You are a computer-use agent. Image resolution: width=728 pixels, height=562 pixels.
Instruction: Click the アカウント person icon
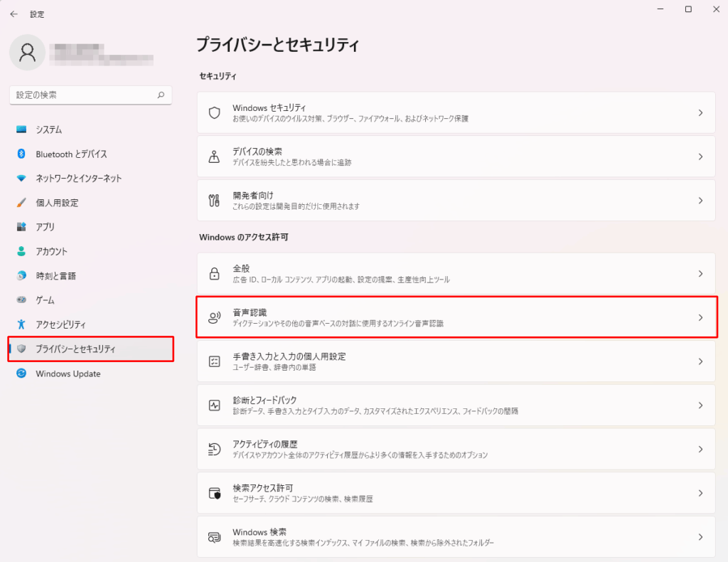tap(21, 251)
